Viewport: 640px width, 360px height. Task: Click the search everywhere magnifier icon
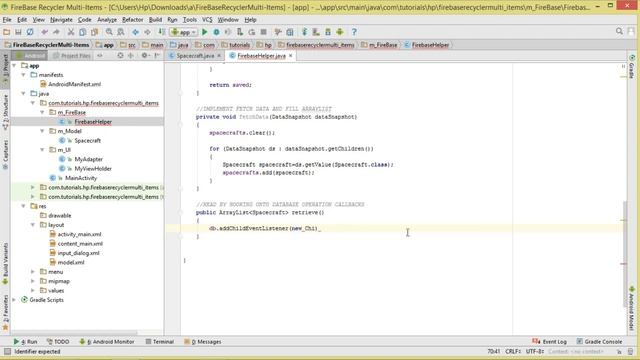pyautogui.click(x=619, y=31)
